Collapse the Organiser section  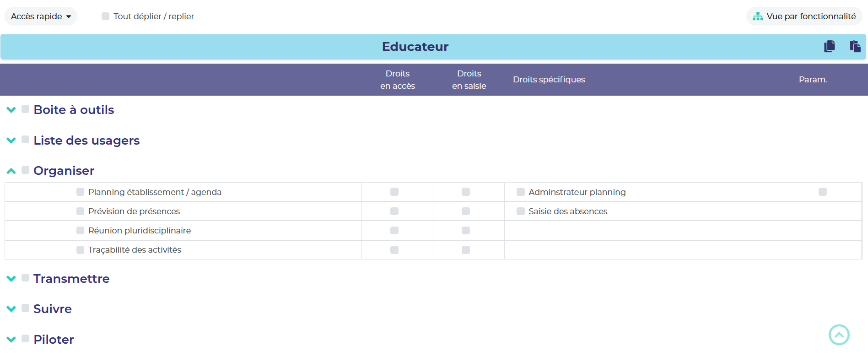coord(11,171)
